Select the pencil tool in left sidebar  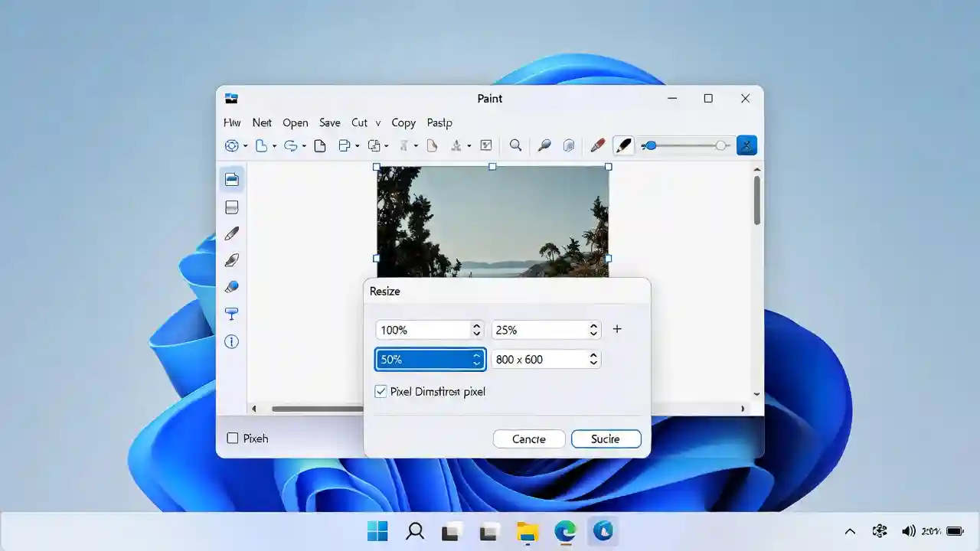[x=232, y=233]
